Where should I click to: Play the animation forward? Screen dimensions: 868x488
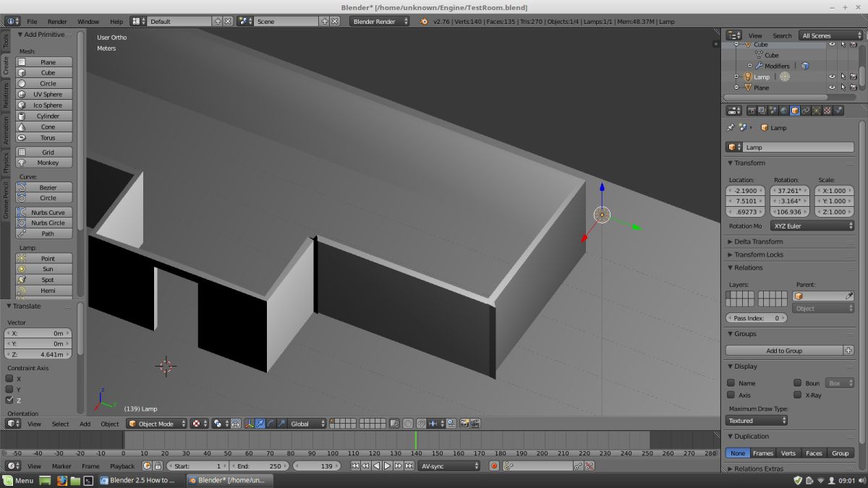coord(387,466)
